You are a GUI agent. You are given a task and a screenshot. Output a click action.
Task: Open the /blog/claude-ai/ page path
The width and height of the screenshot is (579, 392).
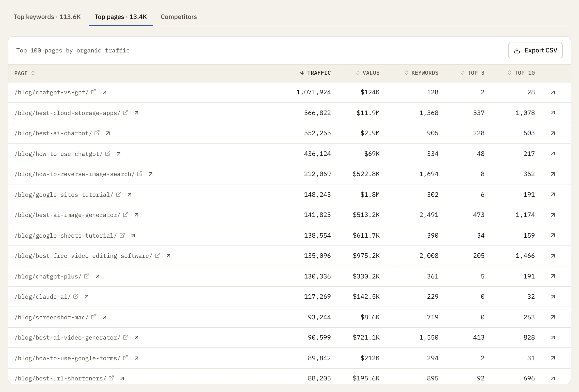click(x=43, y=297)
